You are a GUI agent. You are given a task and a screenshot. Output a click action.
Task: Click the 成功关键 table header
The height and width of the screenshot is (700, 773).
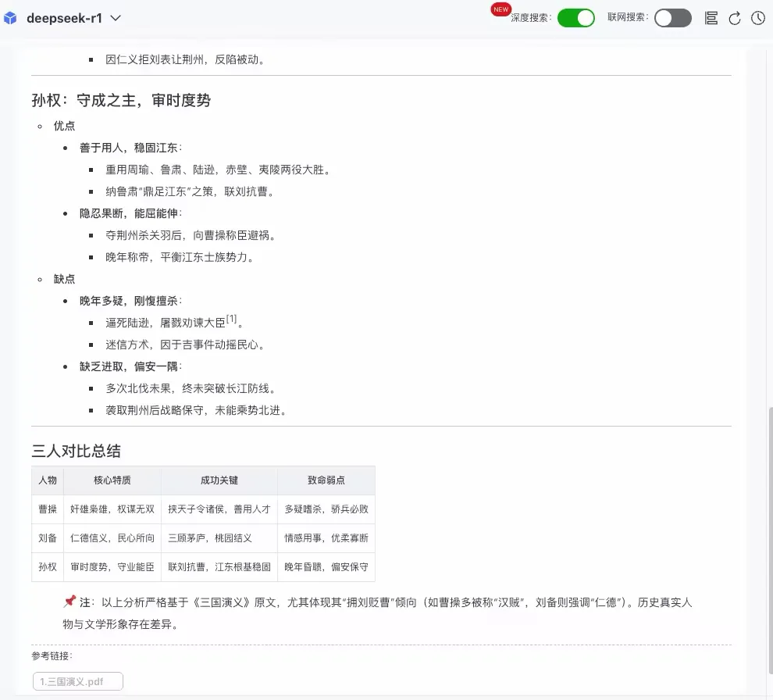[x=219, y=480]
